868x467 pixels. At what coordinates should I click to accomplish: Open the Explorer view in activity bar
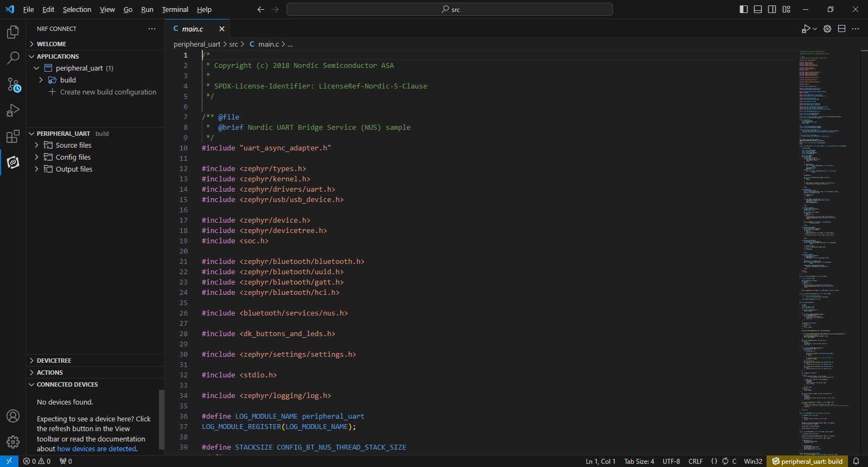(12, 32)
